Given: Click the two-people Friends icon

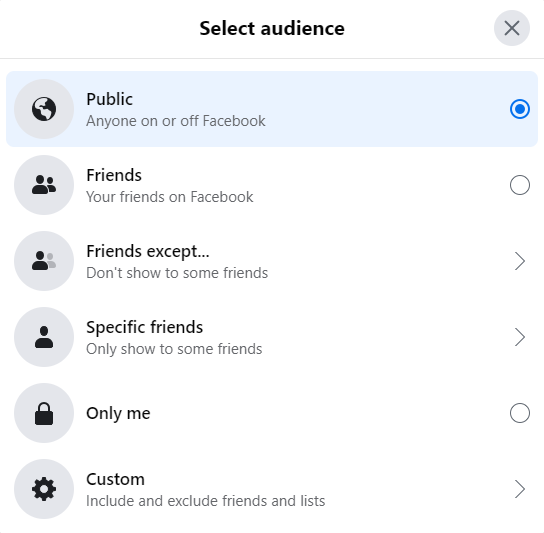Looking at the screenshot, I should (x=44, y=185).
